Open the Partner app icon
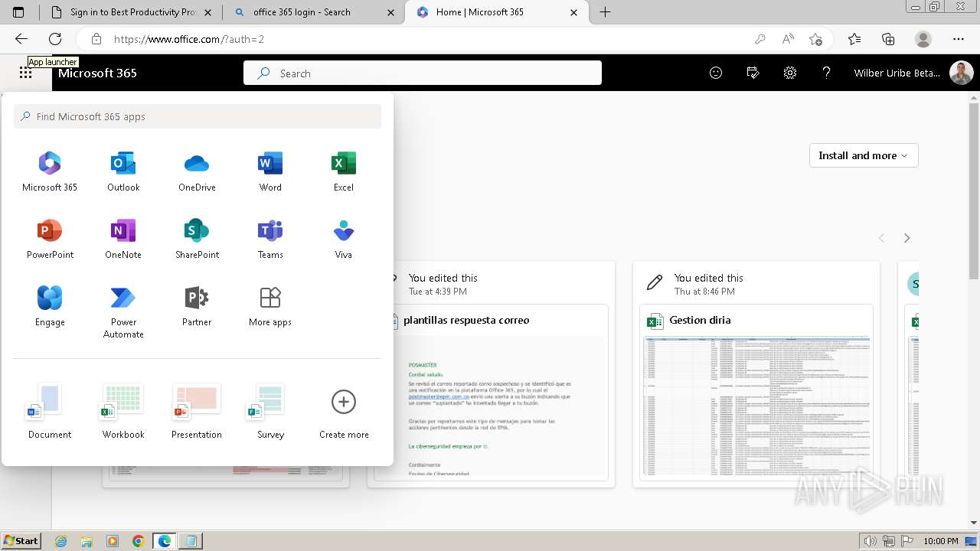 pos(197,307)
